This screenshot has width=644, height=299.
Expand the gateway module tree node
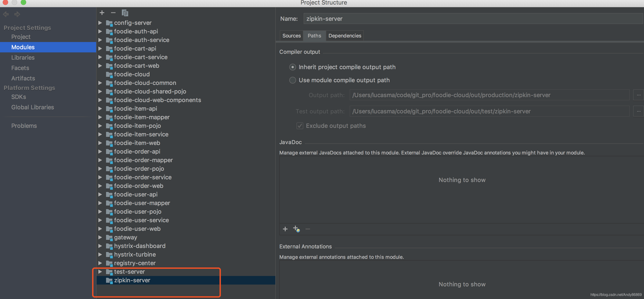[100, 237]
